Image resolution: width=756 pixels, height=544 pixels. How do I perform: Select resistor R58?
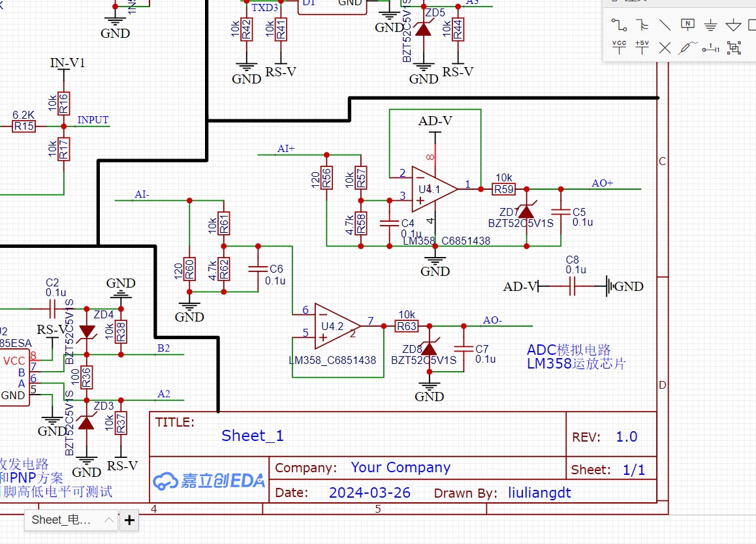tap(360, 224)
